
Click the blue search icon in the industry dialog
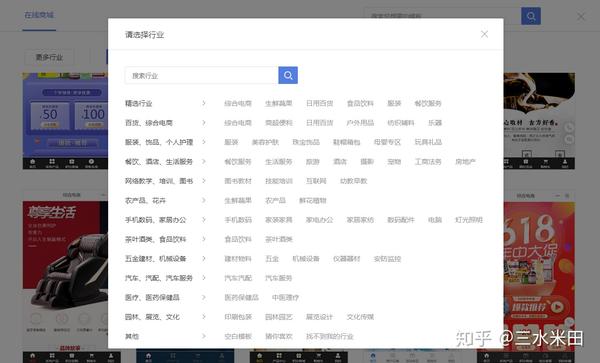pyautogui.click(x=288, y=75)
